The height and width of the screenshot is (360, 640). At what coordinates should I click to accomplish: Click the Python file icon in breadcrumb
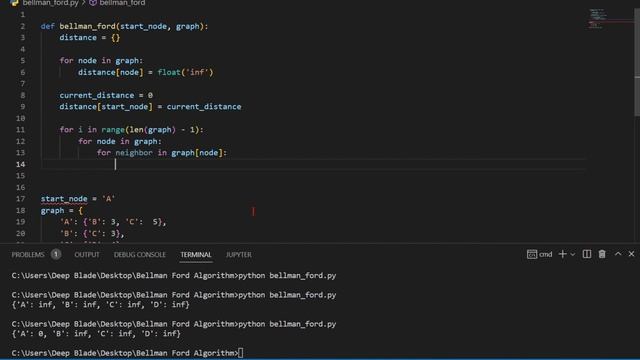[15, 3]
